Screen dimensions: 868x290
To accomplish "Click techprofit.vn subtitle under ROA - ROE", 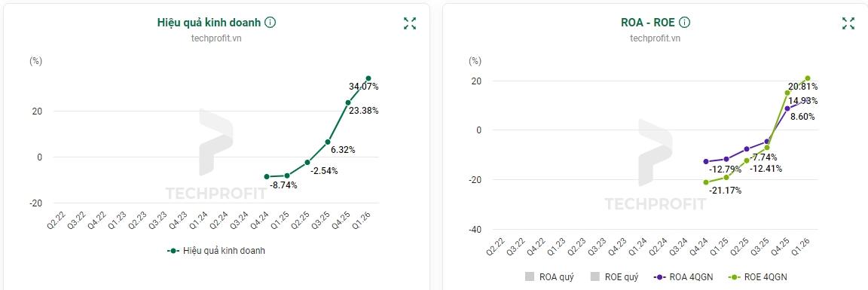I will click(x=656, y=38).
